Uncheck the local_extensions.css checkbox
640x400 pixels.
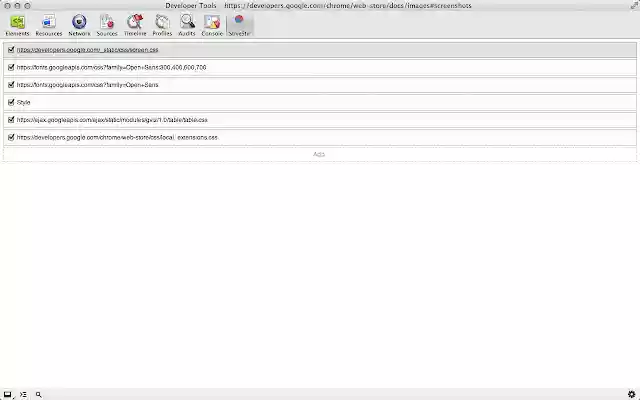click(11, 138)
